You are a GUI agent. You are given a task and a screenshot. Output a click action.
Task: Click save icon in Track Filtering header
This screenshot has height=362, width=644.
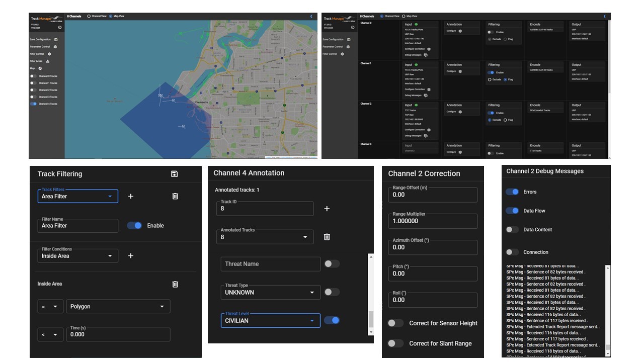[174, 174]
